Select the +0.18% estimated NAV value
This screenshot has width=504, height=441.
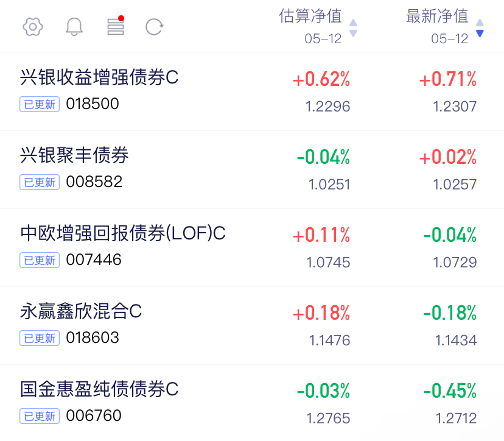pos(321,313)
